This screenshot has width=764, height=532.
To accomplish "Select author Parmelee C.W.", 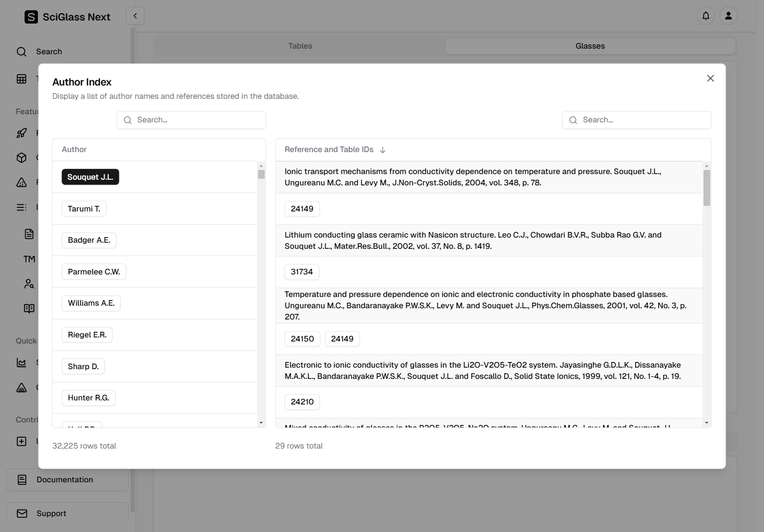I will [94, 272].
